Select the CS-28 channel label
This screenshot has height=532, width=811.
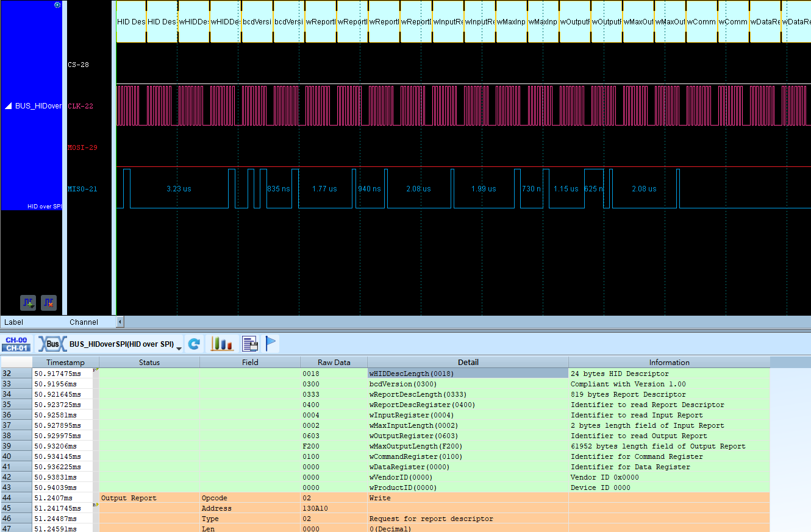click(x=79, y=65)
